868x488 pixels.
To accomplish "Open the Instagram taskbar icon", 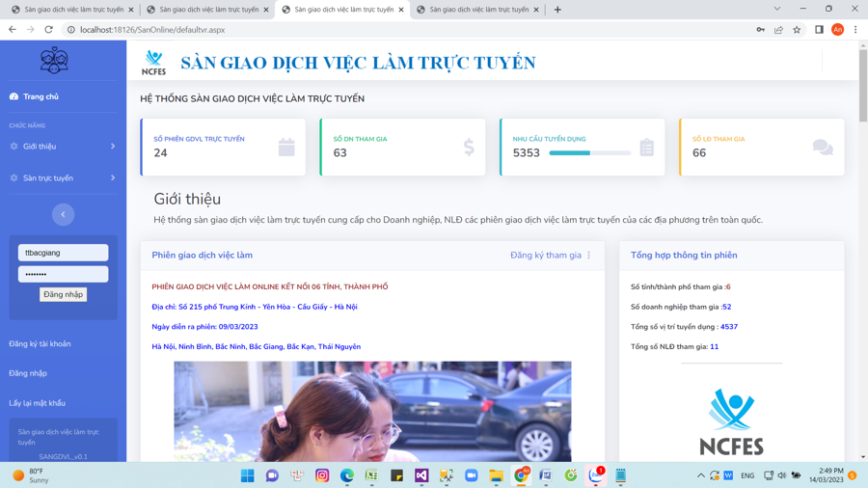I will pos(321,475).
